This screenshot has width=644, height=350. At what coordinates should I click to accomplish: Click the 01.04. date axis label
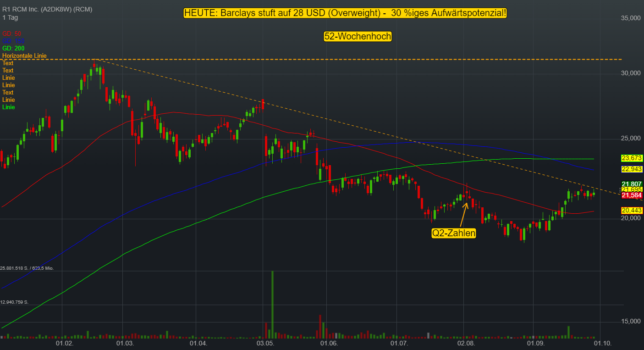pos(199,344)
